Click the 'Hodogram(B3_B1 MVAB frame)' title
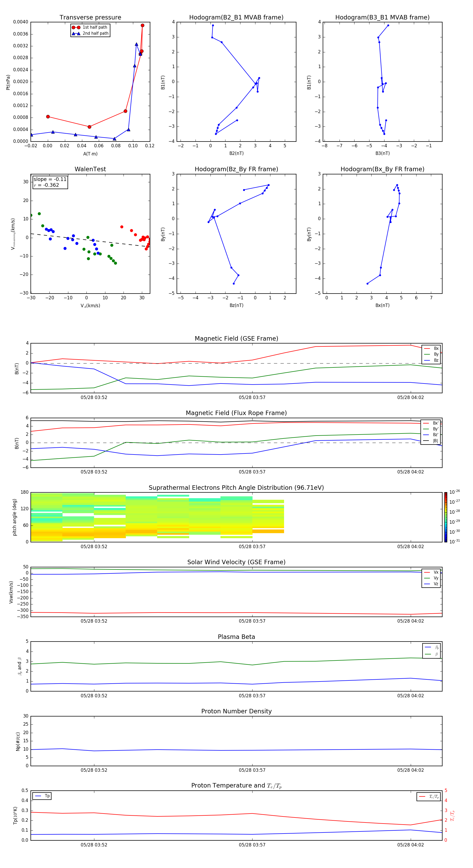The height and width of the screenshot is (868, 473). [x=382, y=18]
